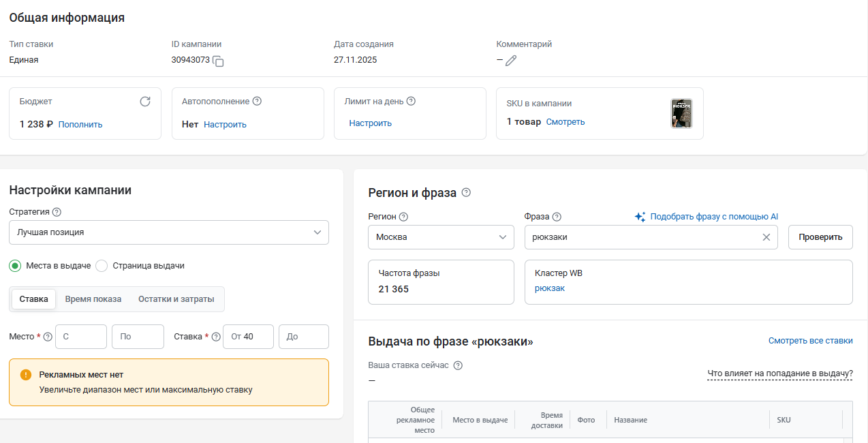Copy the campaign ID with copy icon
The image size is (868, 443).
coord(218,61)
